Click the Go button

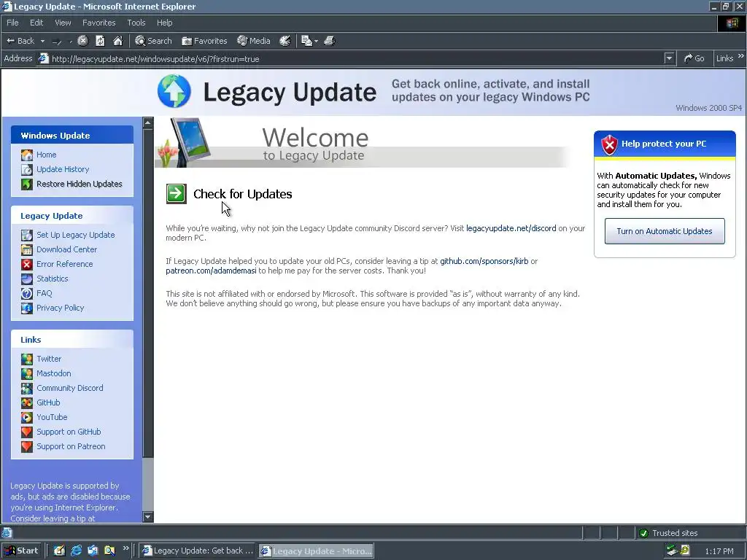pyautogui.click(x=694, y=58)
